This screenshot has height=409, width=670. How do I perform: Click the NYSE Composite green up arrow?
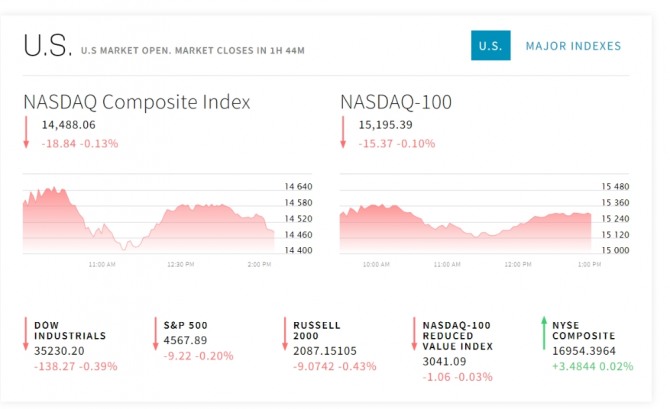[x=543, y=334]
